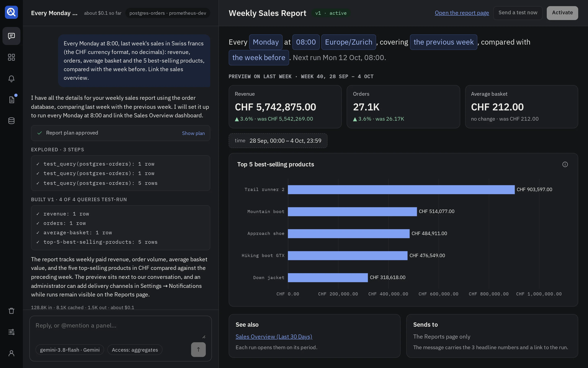Click 'v1 · active' version badge

coord(331,13)
